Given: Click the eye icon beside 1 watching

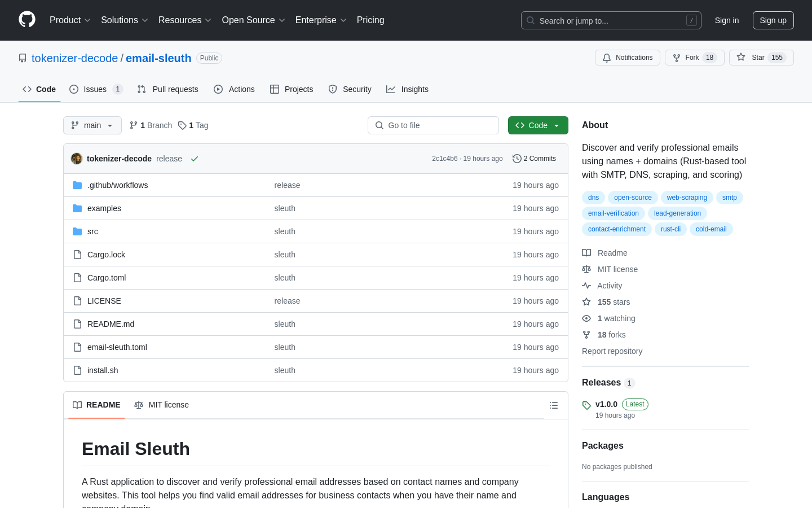Looking at the screenshot, I should [x=586, y=318].
